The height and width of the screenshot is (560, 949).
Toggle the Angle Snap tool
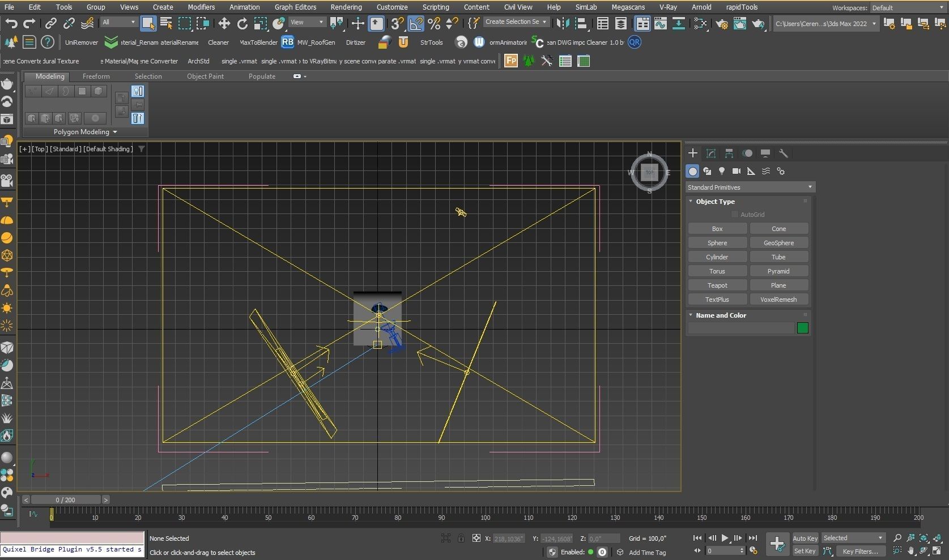(x=416, y=23)
